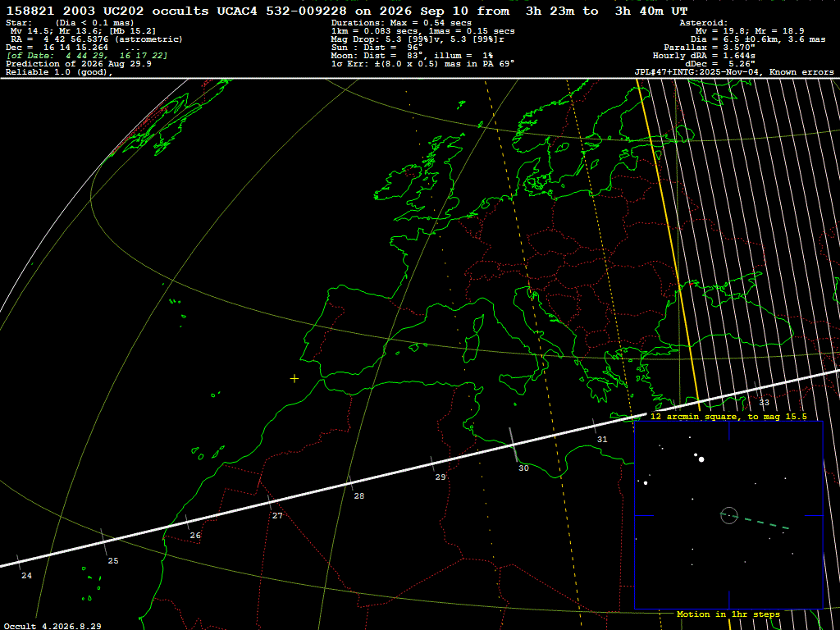
Task: Click the minute 24 tick mark label
Action: 27,575
